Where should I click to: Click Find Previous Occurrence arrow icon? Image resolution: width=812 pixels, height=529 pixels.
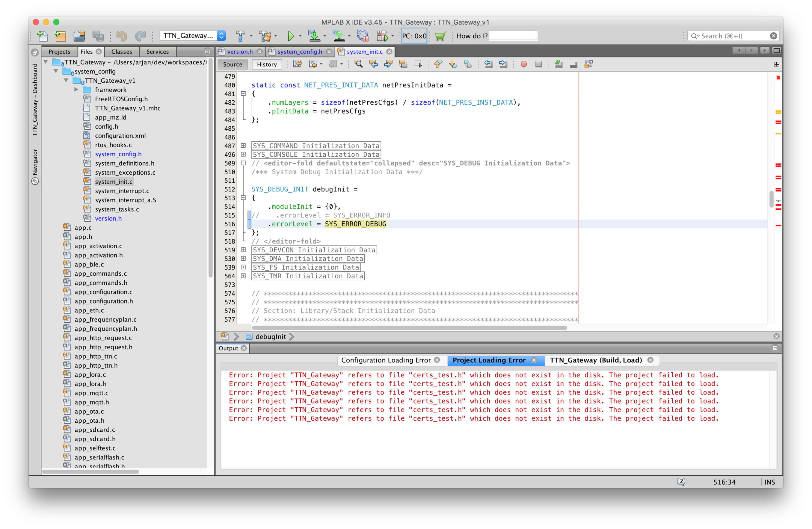[374, 64]
